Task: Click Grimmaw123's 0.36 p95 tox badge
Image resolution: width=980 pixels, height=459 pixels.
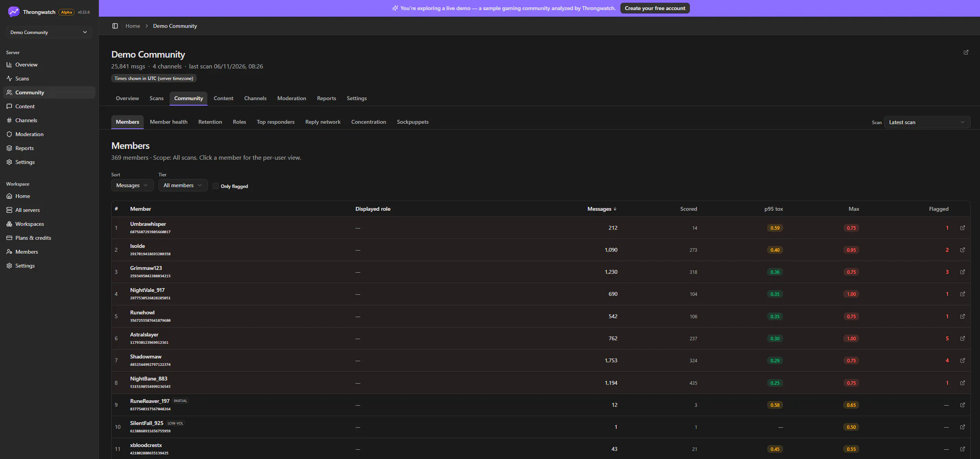Action: point(775,272)
